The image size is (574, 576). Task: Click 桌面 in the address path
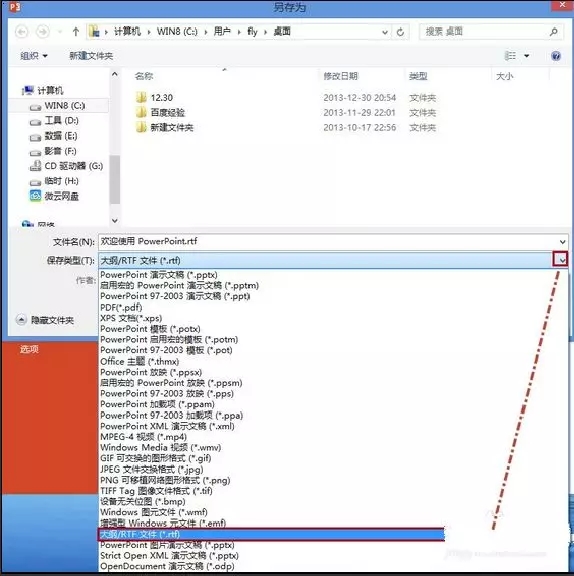pos(282,32)
